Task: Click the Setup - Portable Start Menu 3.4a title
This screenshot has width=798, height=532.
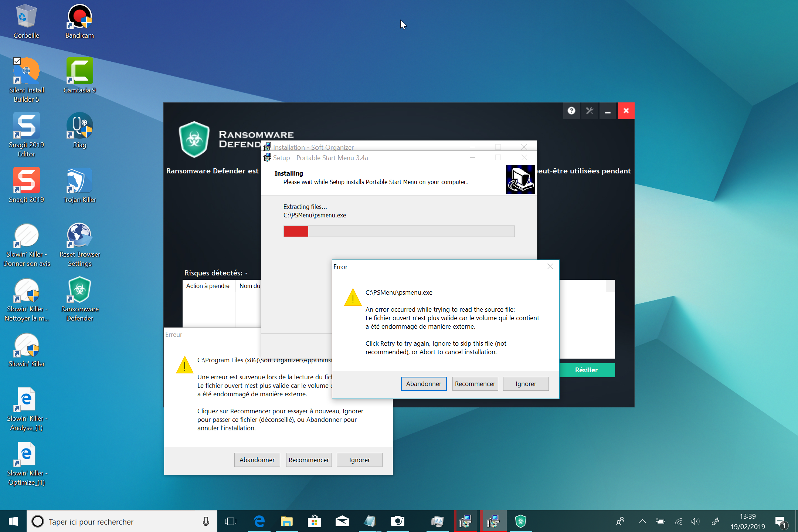Action: (320, 158)
